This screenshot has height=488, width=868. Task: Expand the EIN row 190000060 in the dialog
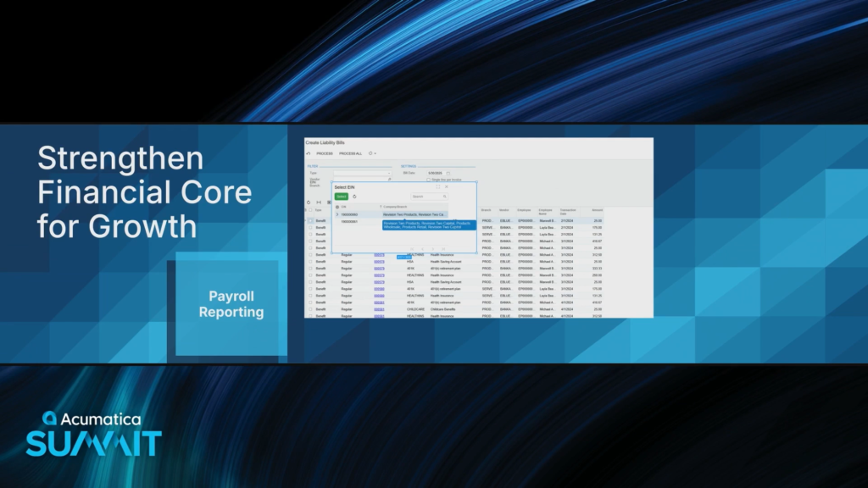[x=337, y=214]
